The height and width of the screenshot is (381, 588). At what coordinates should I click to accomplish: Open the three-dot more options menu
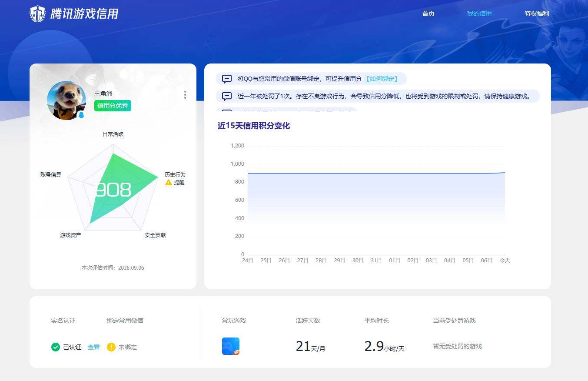tap(185, 95)
